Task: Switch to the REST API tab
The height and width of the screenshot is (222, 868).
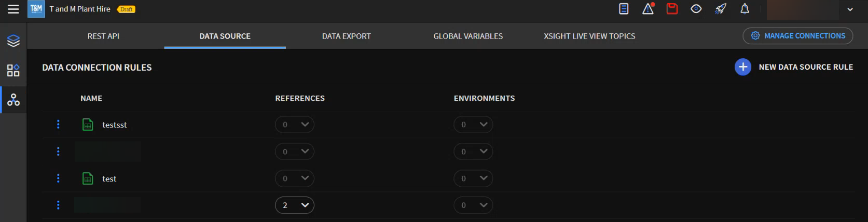Action: pos(103,36)
